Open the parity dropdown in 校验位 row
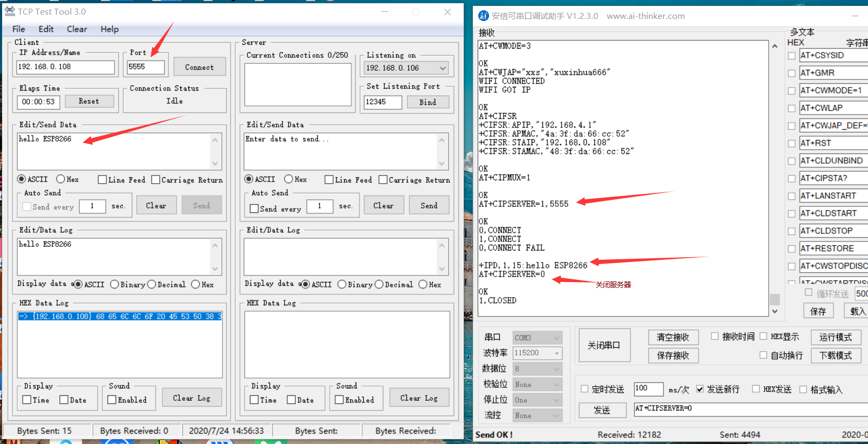This screenshot has height=444, width=868. coord(537,385)
